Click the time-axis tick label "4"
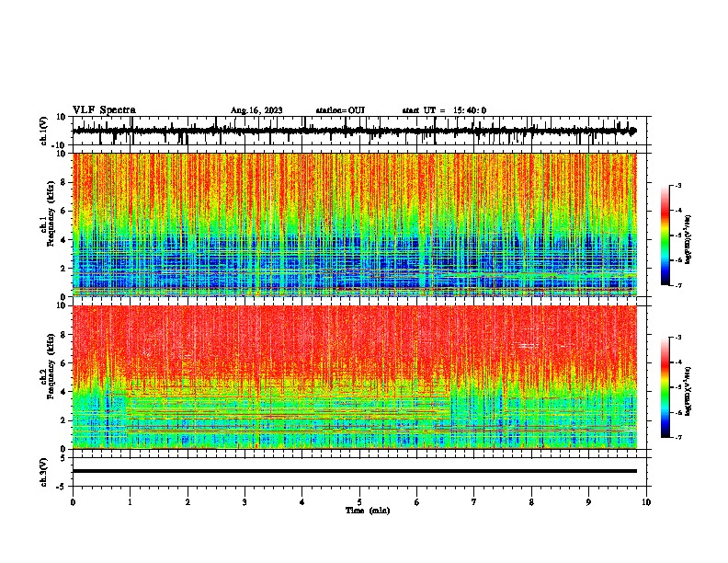The height and width of the screenshot is (563, 728). click(302, 502)
